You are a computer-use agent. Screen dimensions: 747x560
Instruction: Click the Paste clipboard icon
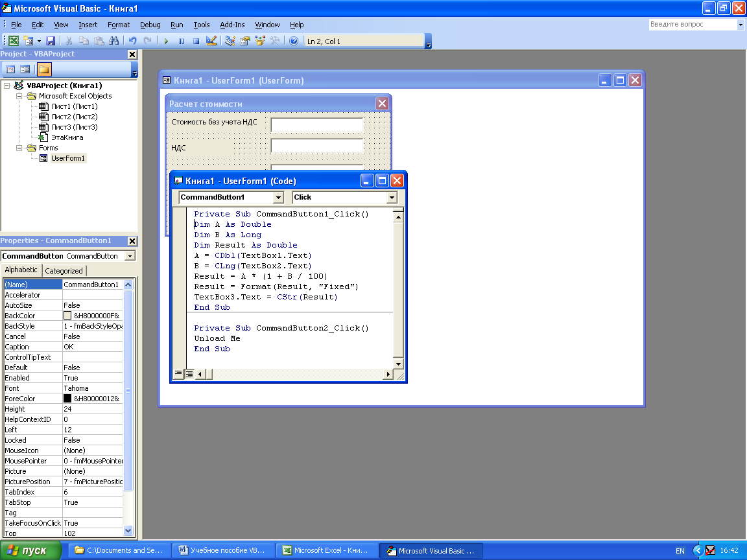(99, 41)
